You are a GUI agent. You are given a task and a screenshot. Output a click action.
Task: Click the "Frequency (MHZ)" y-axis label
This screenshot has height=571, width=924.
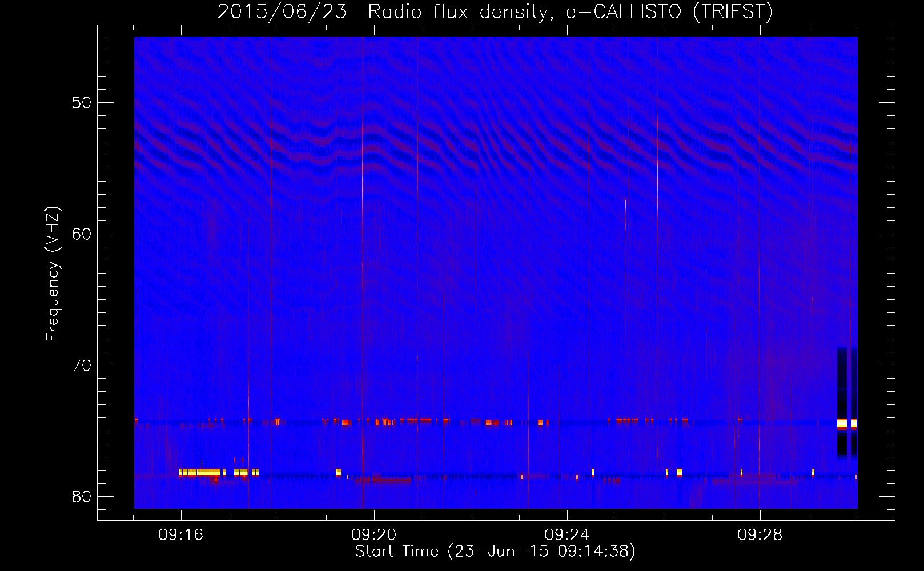click(53, 274)
